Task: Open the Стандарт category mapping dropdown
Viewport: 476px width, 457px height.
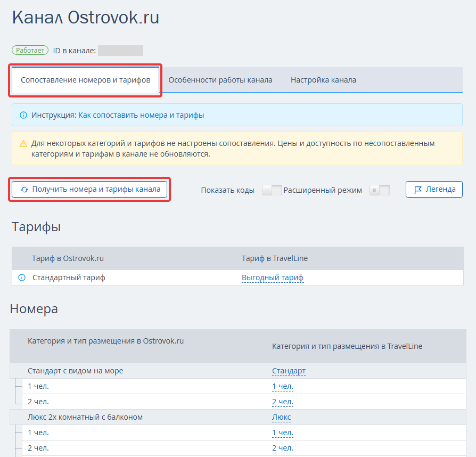Action: pyautogui.click(x=289, y=371)
